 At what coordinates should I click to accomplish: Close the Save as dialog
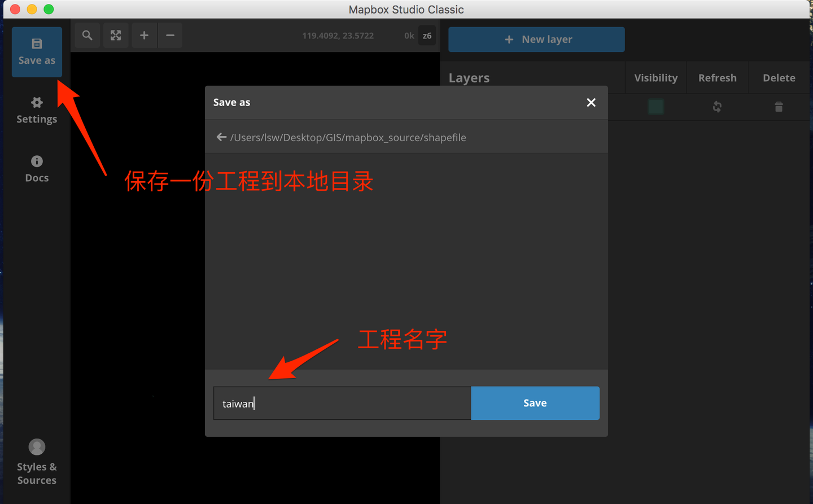[591, 102]
